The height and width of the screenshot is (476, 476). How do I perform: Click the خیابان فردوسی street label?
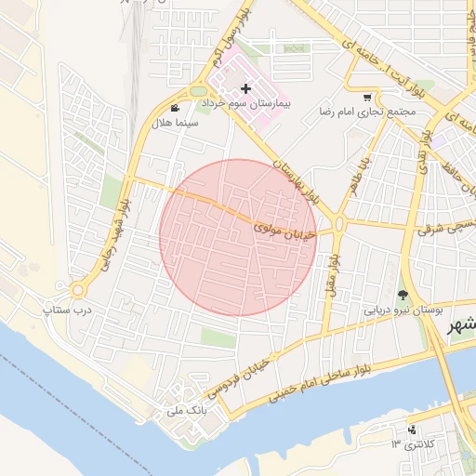pos(238,378)
